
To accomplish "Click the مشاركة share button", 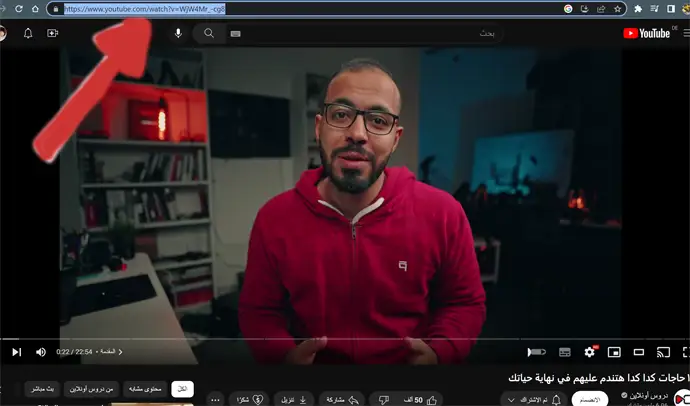I will coord(342,400).
